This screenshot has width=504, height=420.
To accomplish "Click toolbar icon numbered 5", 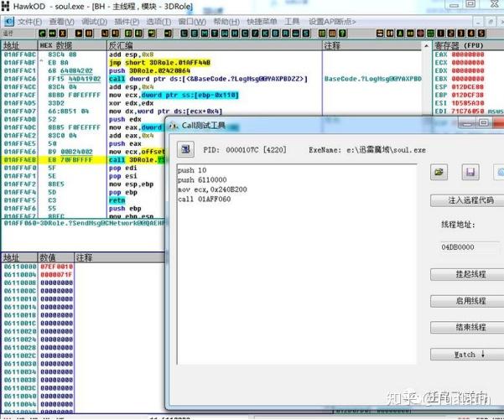I will point(481,33).
